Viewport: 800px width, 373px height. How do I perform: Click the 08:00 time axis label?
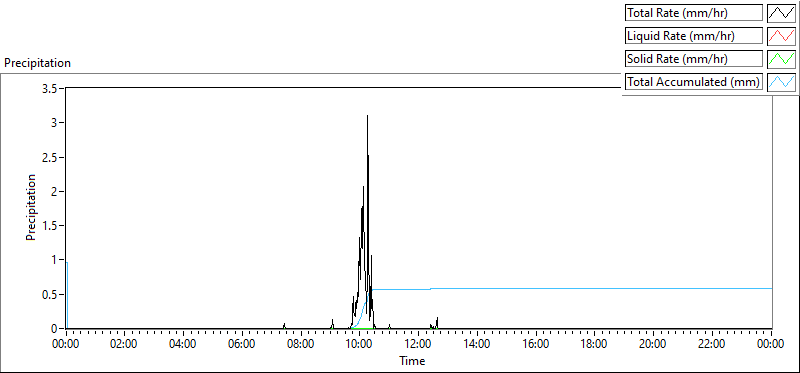point(301,344)
